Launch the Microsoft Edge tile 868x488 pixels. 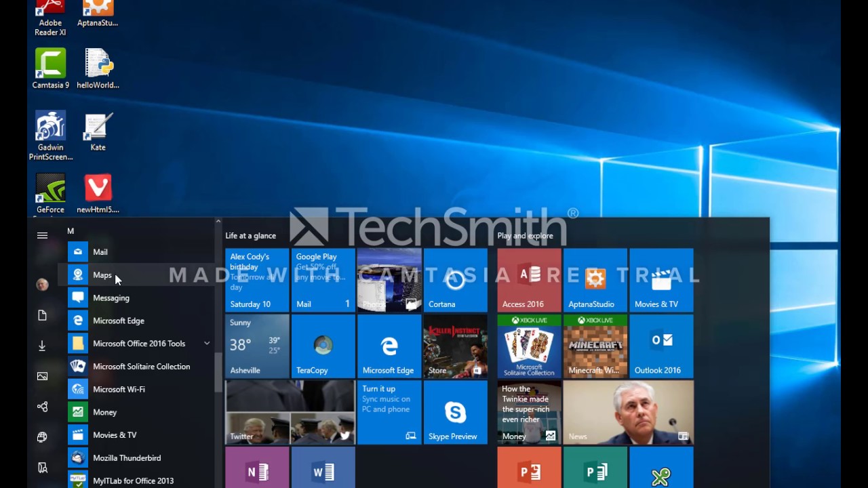[x=389, y=346]
